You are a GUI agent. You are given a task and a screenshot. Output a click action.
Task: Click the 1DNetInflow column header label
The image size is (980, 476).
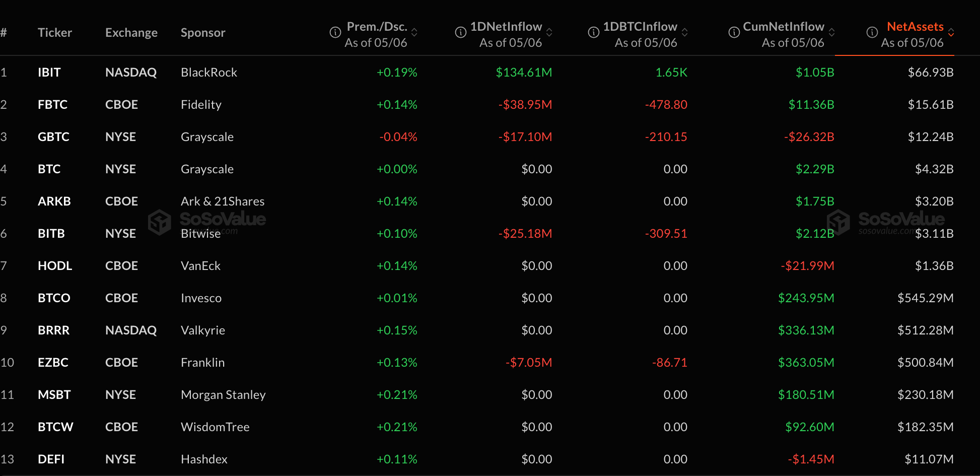(506, 27)
